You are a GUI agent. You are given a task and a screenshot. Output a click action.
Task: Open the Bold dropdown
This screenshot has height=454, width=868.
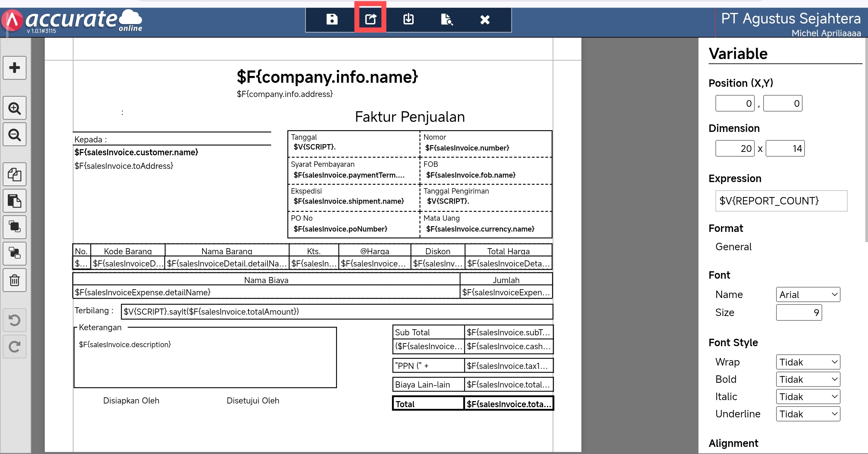[x=808, y=379]
